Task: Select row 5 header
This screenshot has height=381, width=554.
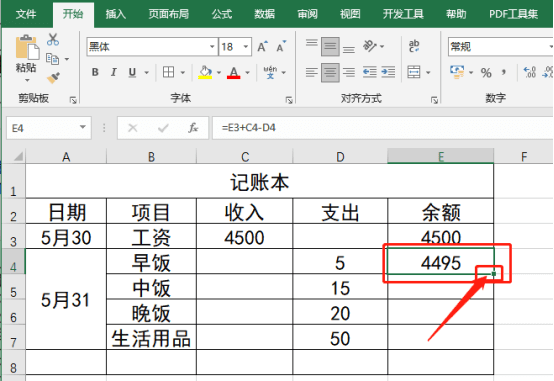Action: click(x=13, y=287)
